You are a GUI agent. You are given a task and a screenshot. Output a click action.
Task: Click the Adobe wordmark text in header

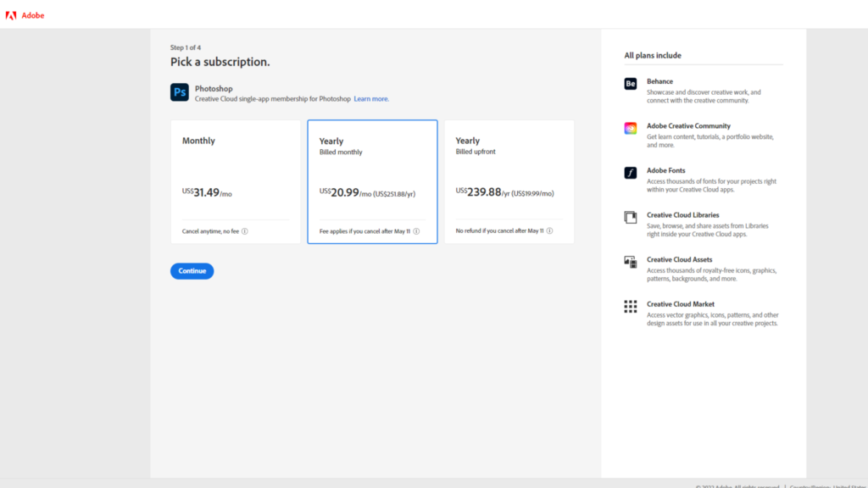33,15
